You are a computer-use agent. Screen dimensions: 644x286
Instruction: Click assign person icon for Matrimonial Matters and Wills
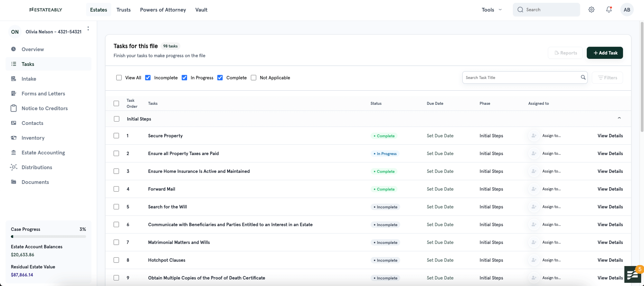[x=534, y=243]
